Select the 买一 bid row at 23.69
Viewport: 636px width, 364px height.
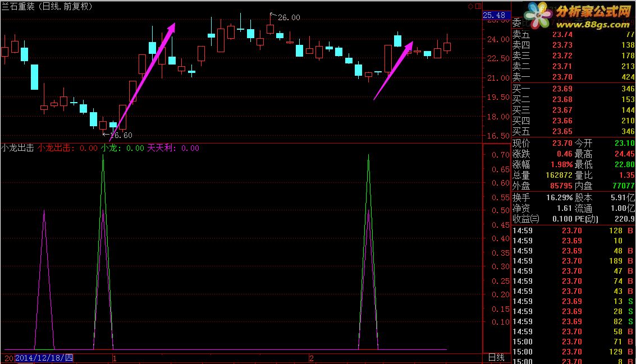point(573,89)
